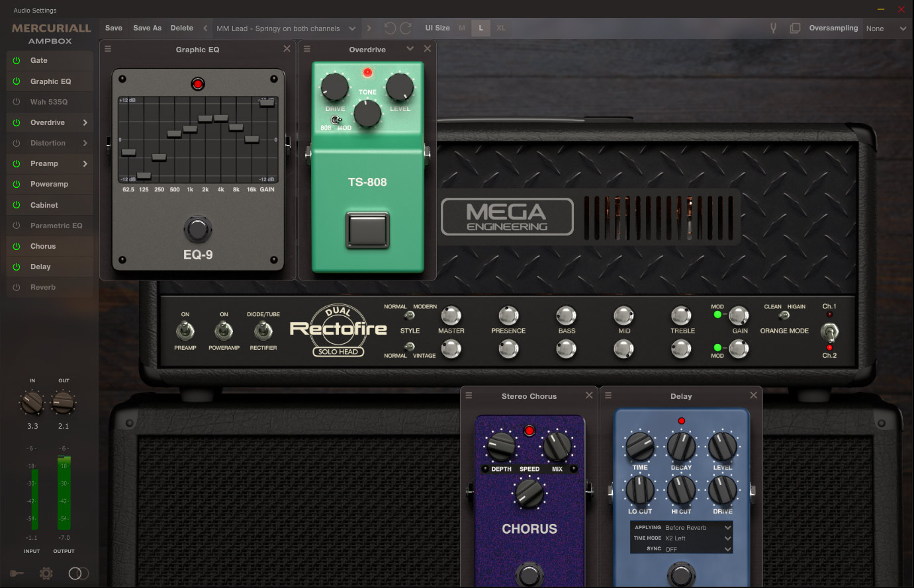The image size is (914, 588).
Task: Select the Cabinet module in the sidebar
Action: pos(44,205)
